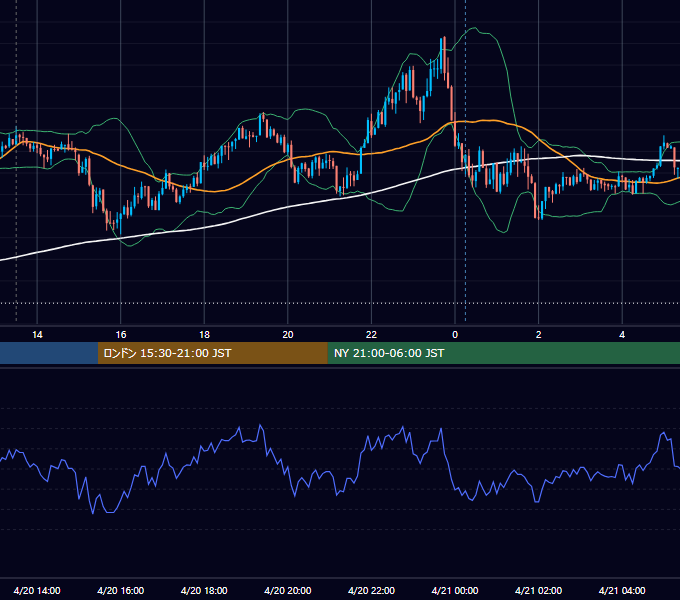680x600 pixels.
Task: Click the 4/20 20:00 label on oscillator axis
Action: pyautogui.click(x=288, y=590)
